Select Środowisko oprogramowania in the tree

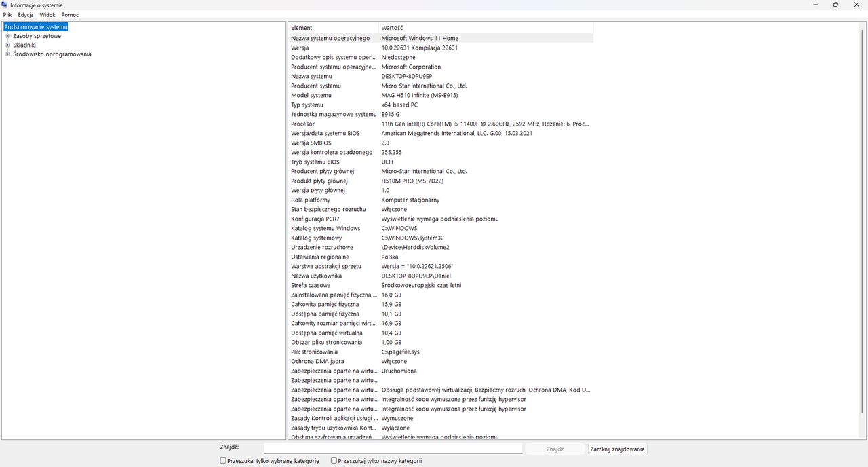(52, 54)
